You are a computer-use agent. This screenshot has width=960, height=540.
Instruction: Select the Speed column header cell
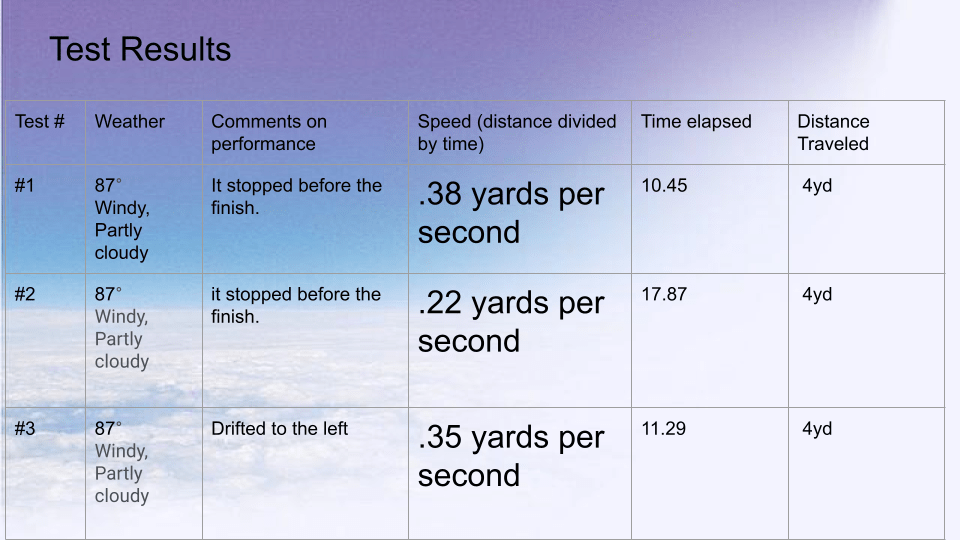click(x=520, y=133)
